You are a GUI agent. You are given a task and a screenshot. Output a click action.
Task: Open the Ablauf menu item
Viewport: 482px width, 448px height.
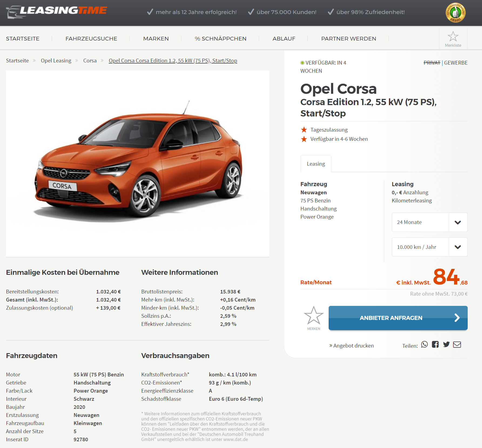click(x=284, y=39)
